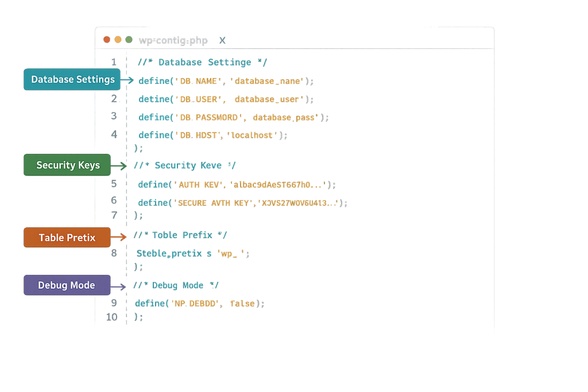Screen dimensions: 588x392
Task: Click the DB_USER detine line
Action: (226, 99)
